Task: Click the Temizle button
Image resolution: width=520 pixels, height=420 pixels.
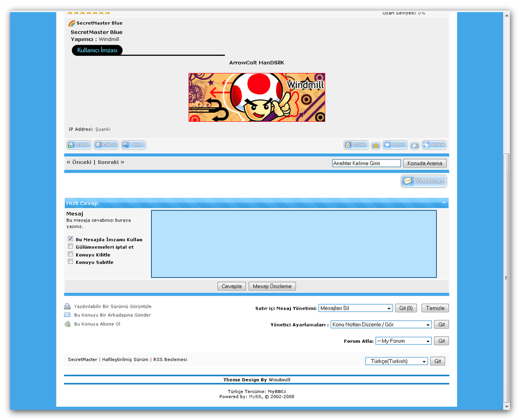Action: coord(435,308)
